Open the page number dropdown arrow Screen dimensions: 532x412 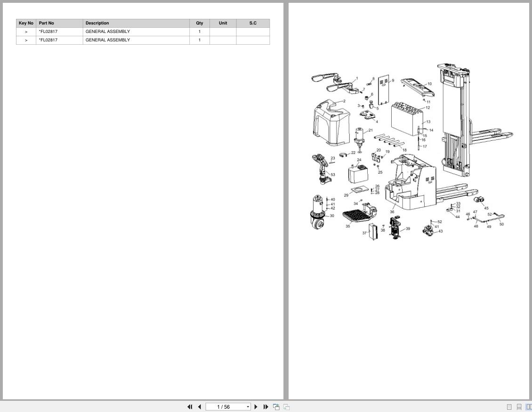coord(248,407)
